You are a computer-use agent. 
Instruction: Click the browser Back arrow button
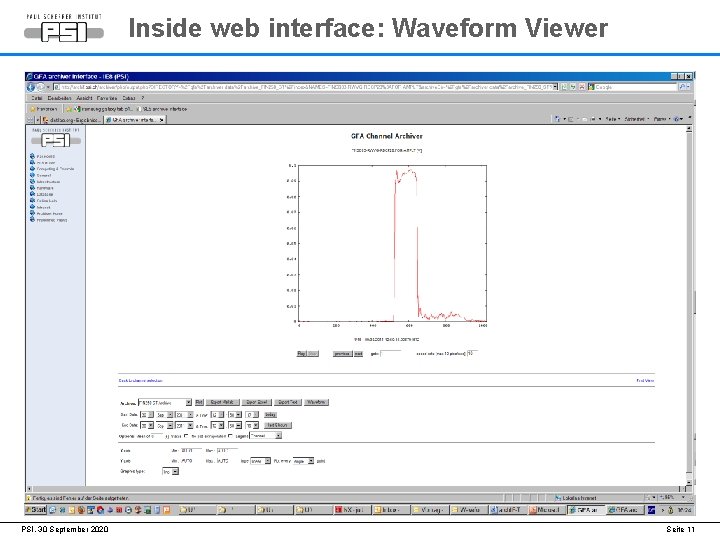tap(31, 87)
